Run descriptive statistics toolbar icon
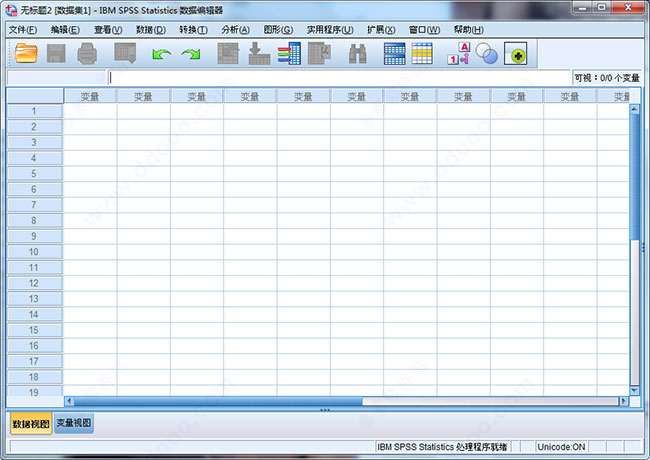 click(x=319, y=53)
